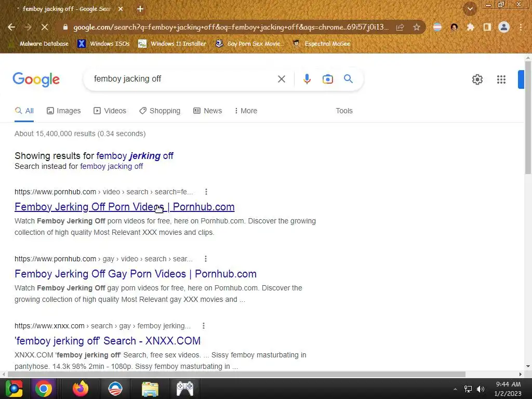
Task: Open the avatar face extension icon
Action: [454, 27]
